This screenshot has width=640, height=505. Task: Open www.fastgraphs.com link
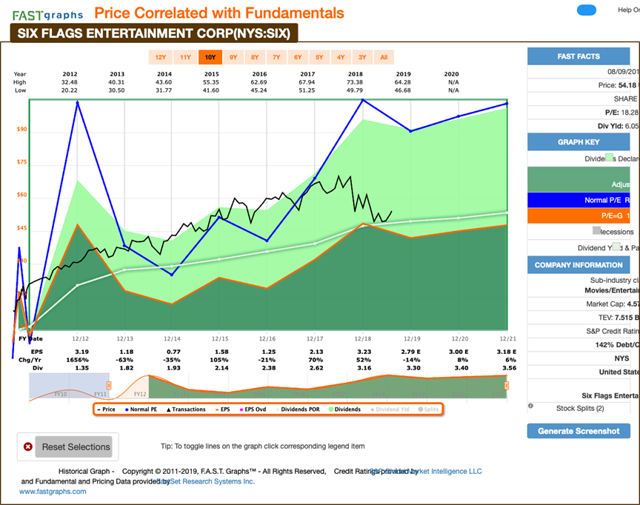53,492
